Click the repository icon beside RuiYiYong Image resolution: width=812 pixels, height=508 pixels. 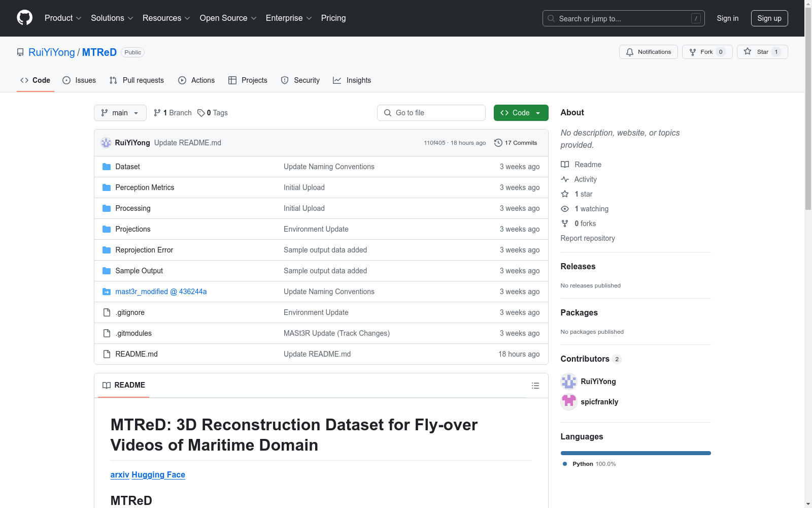(20, 52)
